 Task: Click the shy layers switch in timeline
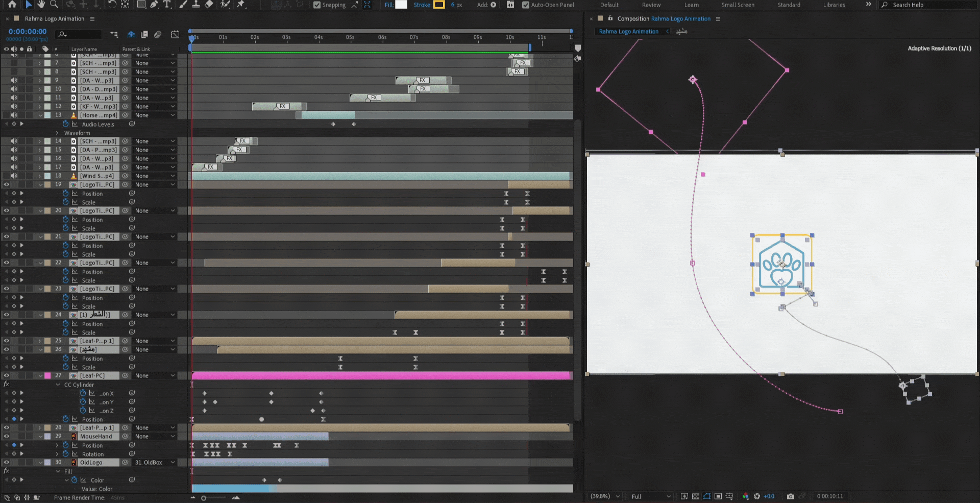(131, 35)
